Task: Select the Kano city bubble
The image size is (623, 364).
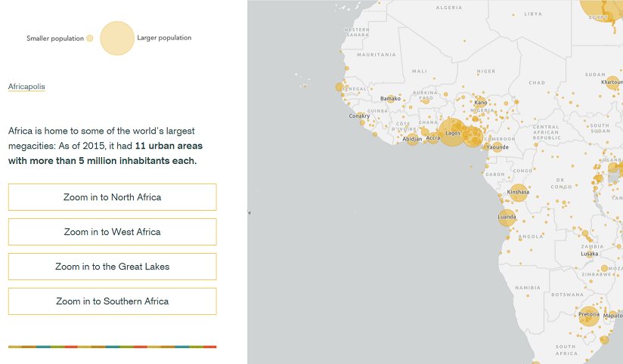Action: [x=480, y=103]
